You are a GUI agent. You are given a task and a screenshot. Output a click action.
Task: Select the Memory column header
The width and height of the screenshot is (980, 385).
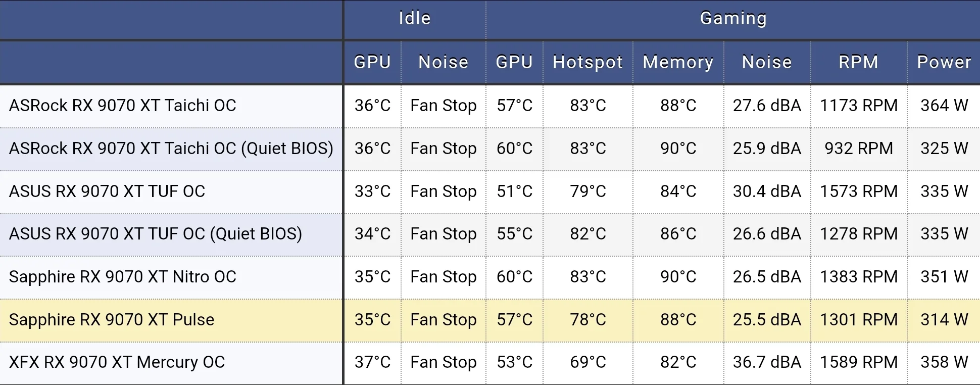678,62
